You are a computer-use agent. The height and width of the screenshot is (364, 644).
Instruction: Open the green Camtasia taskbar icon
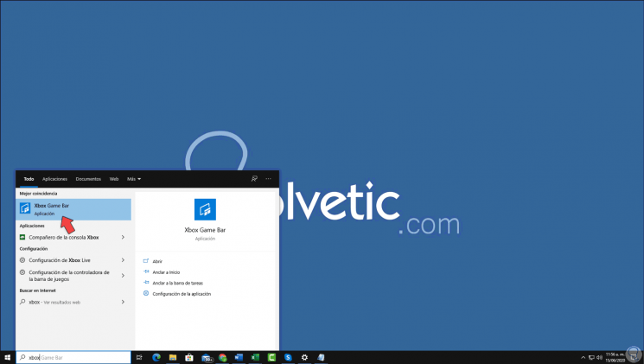click(271, 357)
